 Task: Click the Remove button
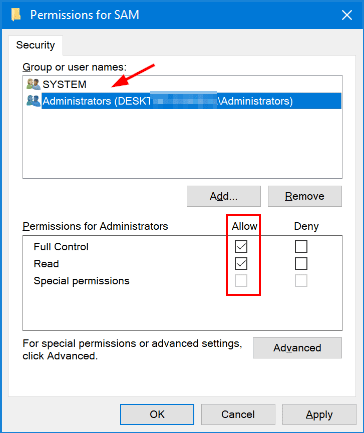pos(305,196)
